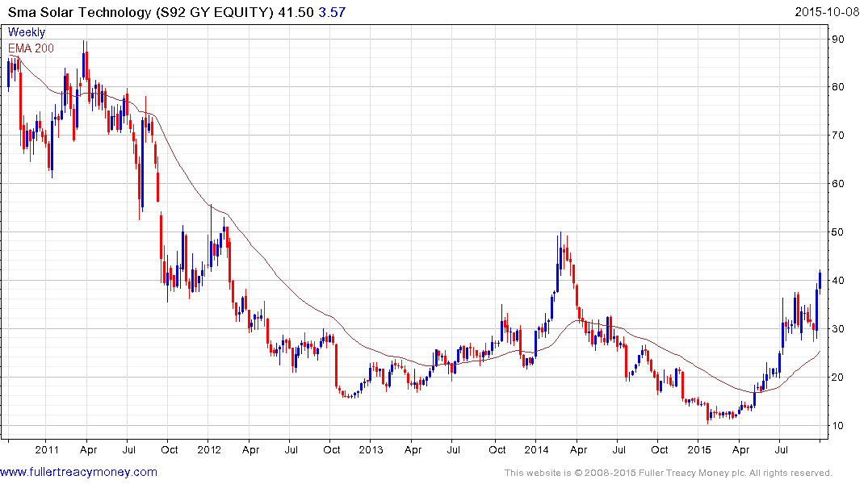Click the 90 price axis label

click(838, 40)
